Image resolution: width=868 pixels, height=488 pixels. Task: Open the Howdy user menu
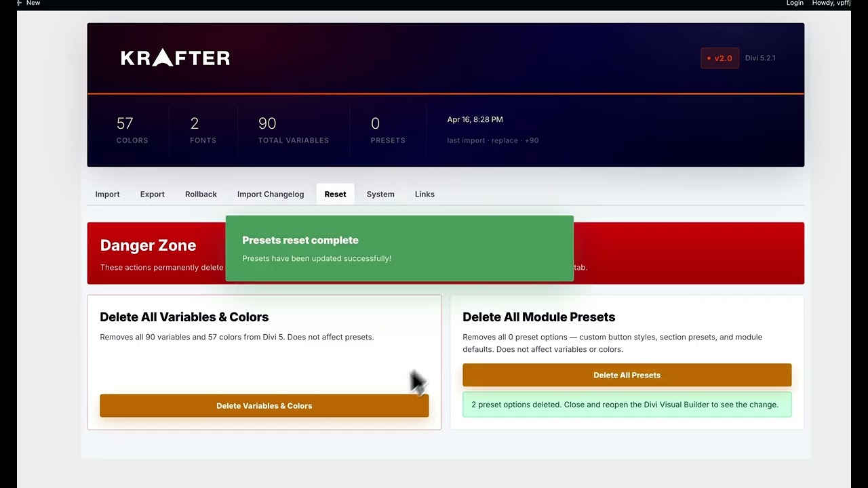831,3
